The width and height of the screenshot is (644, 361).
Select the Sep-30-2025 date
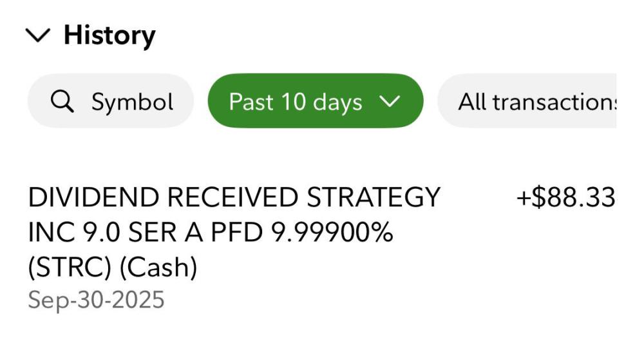pyautogui.click(x=96, y=300)
